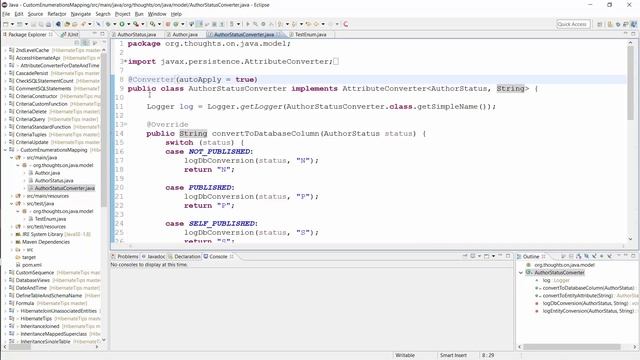Image resolution: width=640 pixels, height=360 pixels.
Task: Click the Debug bug icon in toolbar
Action: click(x=108, y=24)
